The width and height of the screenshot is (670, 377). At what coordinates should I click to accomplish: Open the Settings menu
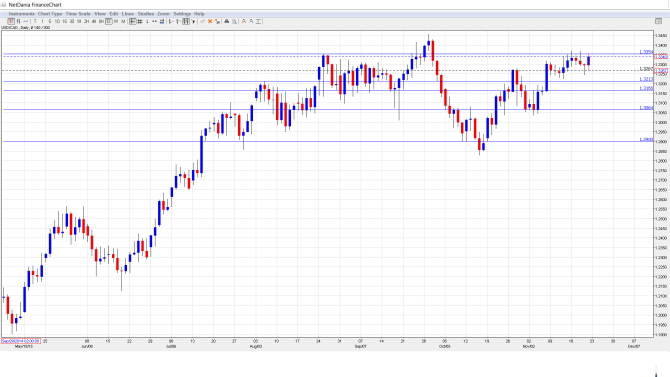tap(182, 14)
